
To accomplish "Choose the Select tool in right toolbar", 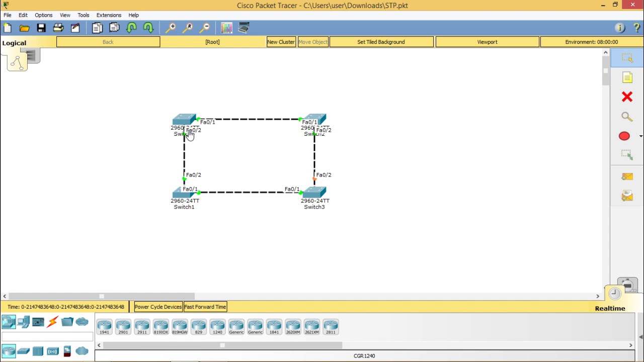I will (627, 58).
